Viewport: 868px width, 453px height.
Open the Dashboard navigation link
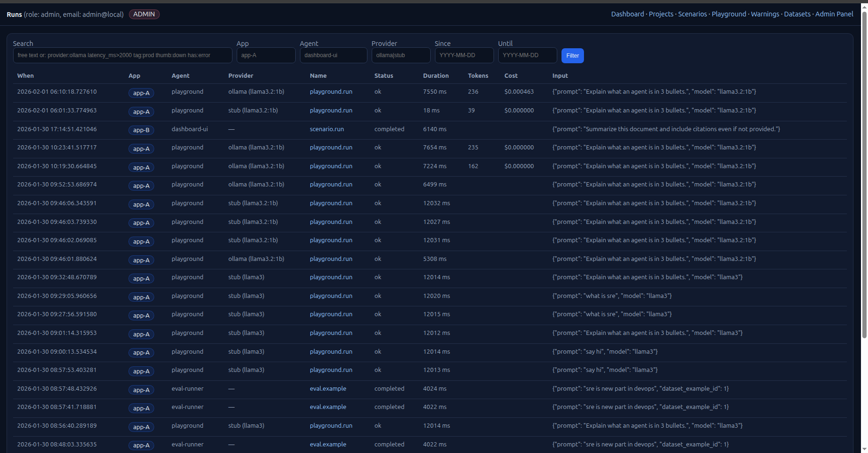point(627,14)
